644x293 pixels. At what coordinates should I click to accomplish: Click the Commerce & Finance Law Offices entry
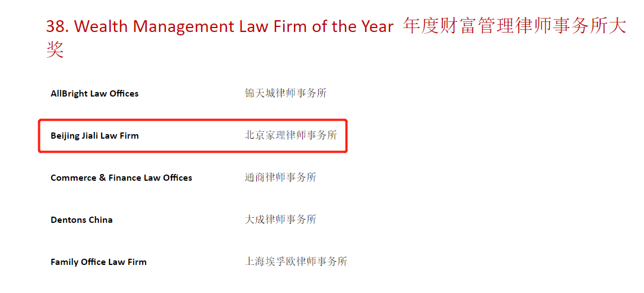[x=121, y=178]
